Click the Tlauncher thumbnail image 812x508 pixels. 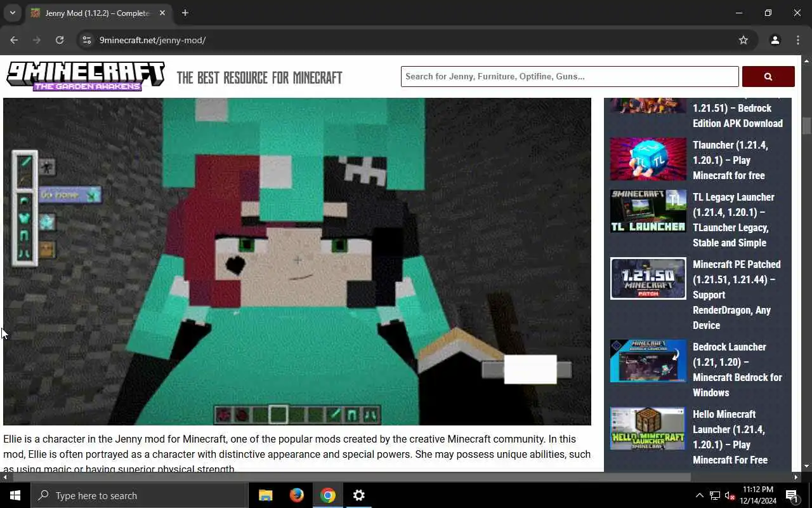click(x=648, y=159)
